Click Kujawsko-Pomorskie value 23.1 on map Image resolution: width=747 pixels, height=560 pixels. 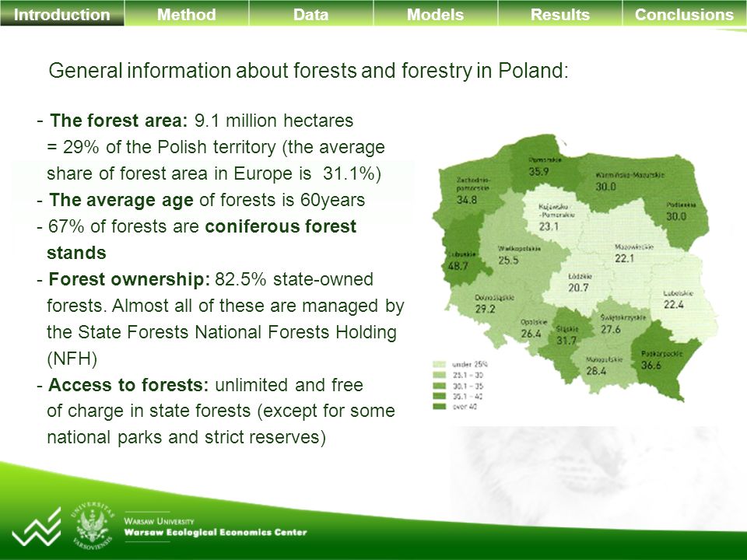(549, 226)
